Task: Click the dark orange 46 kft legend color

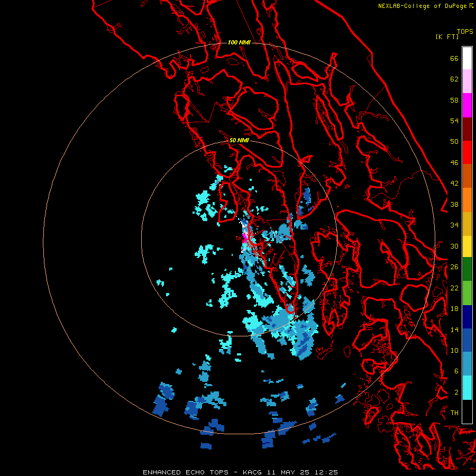Action: tap(467, 176)
